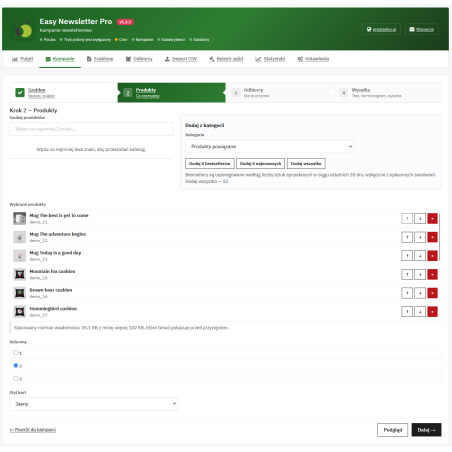452x452 pixels.
Task: Open the Styl kart dropdown
Action: (93, 404)
